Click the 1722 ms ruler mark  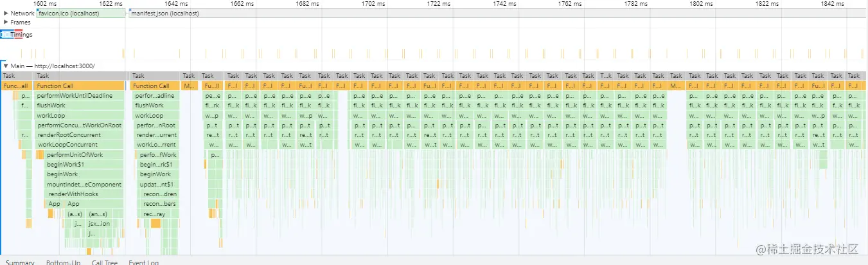438,3
